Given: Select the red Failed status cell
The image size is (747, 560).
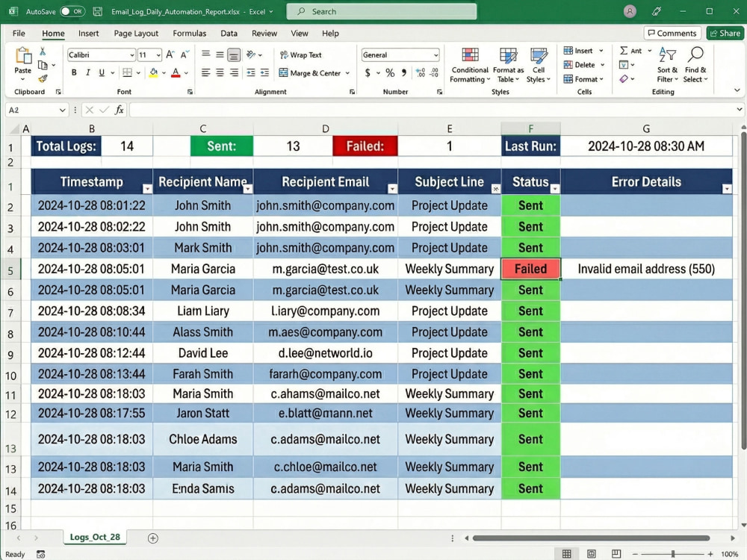Looking at the screenshot, I should click(x=530, y=269).
